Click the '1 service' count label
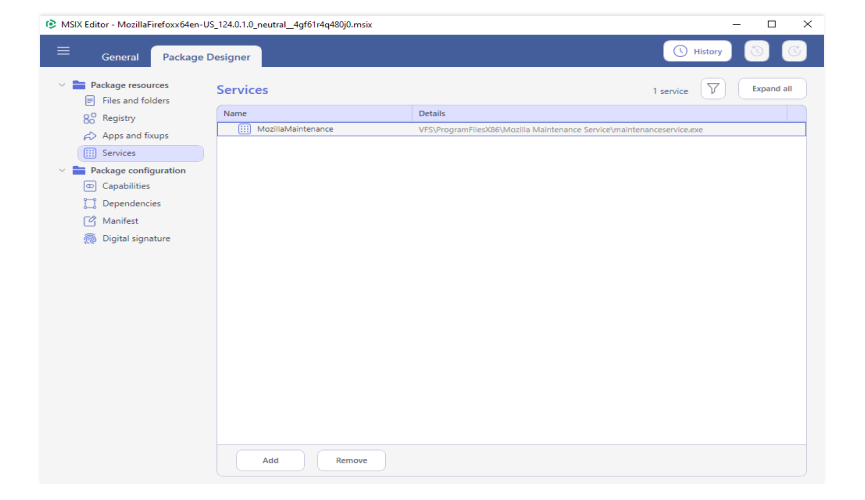The width and height of the screenshot is (865, 500). pyautogui.click(x=670, y=91)
